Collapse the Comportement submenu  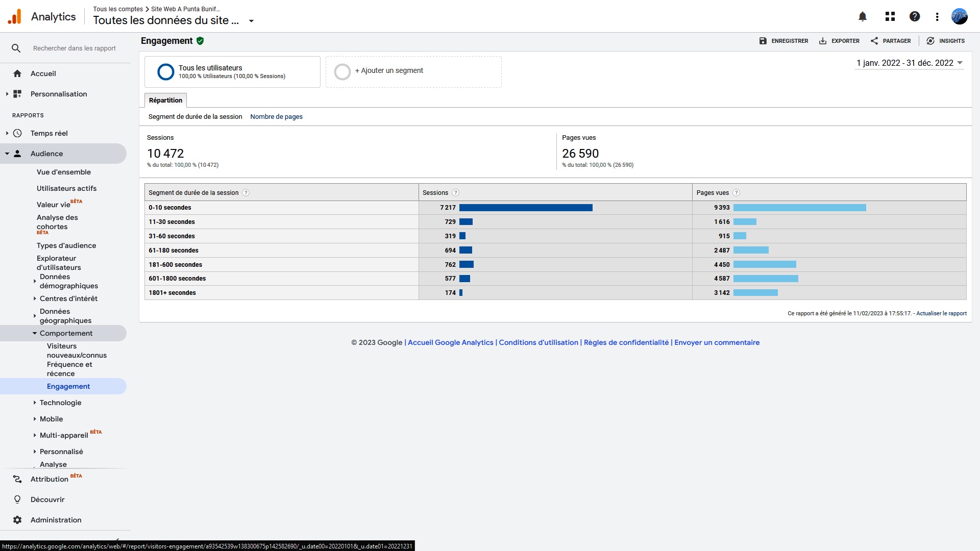click(35, 333)
